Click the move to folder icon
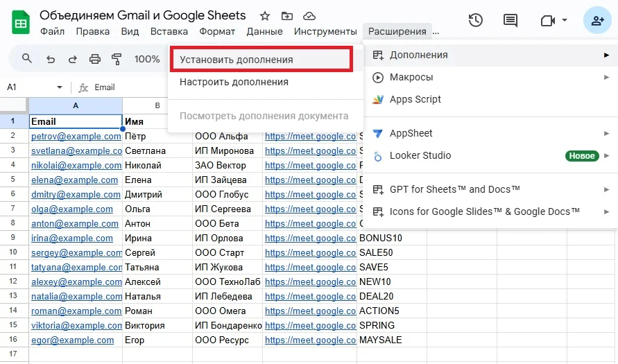618x364 pixels. pos(287,16)
